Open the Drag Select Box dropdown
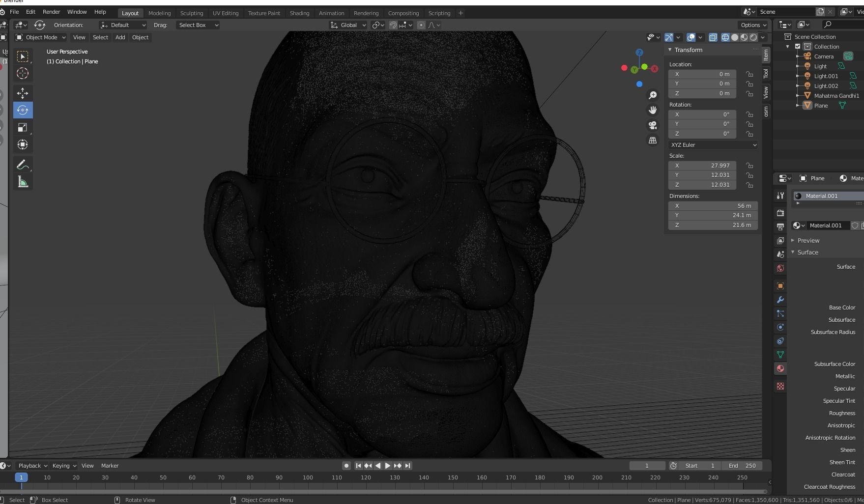Screen dimensions: 864x504 pyautogui.click(x=198, y=25)
